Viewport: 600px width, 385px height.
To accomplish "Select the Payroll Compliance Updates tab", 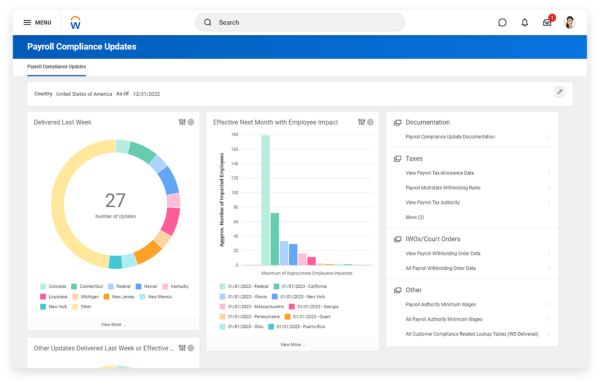I will click(x=57, y=67).
